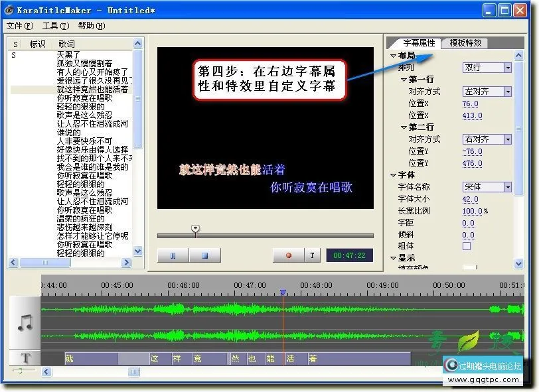This screenshot has width=539, height=392.
Task: Open the 帮助 Help menu
Action: 93,25
